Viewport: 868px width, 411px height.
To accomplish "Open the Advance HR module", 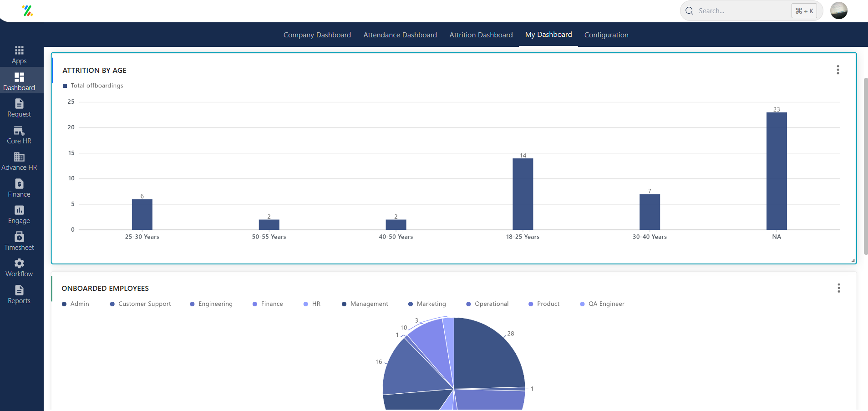I will tap(19, 162).
